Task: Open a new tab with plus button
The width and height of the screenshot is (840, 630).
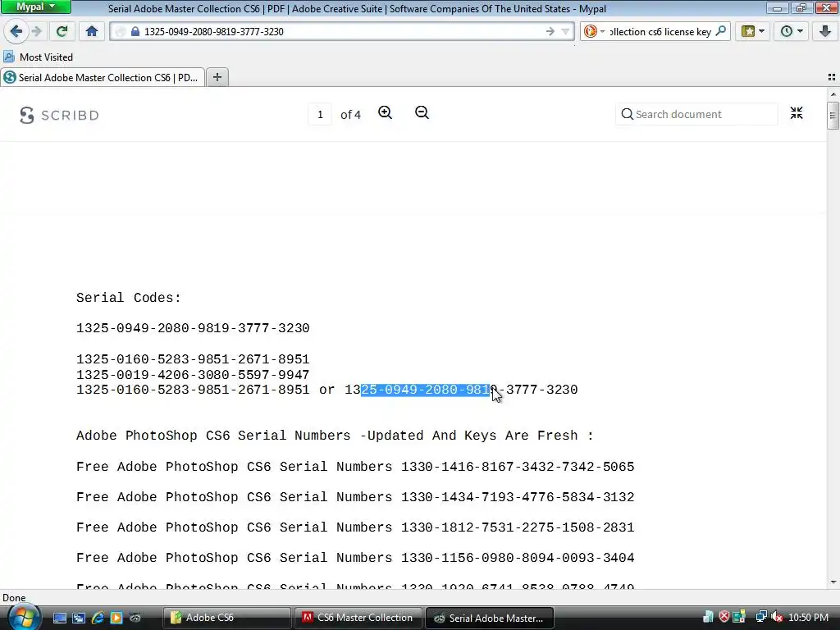Action: (x=217, y=78)
